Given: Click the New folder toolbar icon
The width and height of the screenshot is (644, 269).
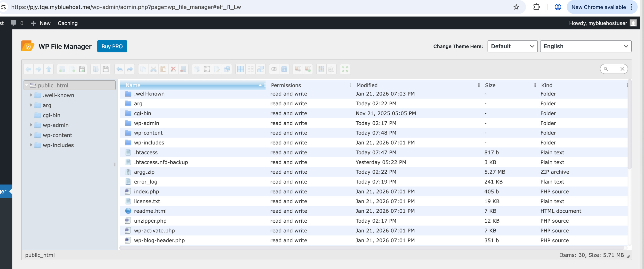Looking at the screenshot, I should [62, 69].
